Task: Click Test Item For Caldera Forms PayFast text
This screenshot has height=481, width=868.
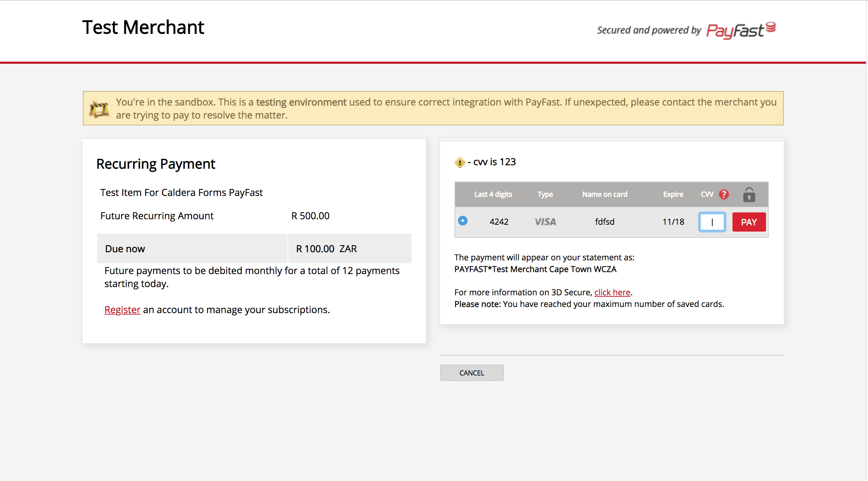Action: pos(181,193)
